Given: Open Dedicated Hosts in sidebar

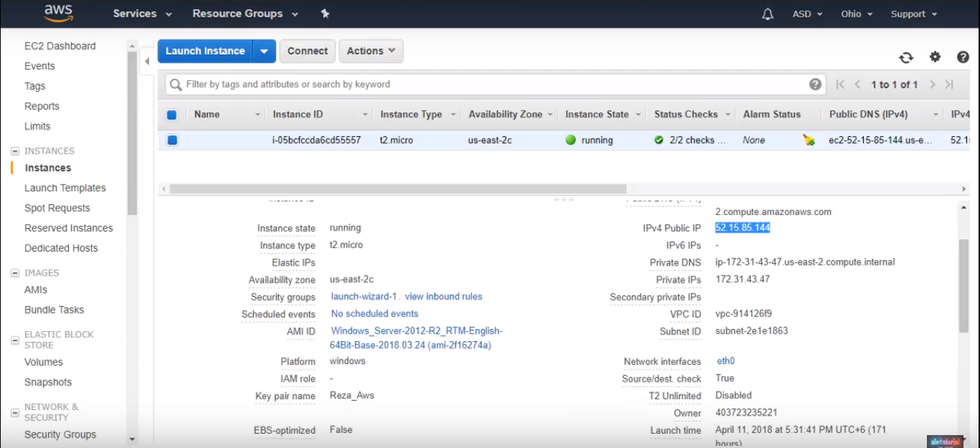Looking at the screenshot, I should tap(61, 248).
